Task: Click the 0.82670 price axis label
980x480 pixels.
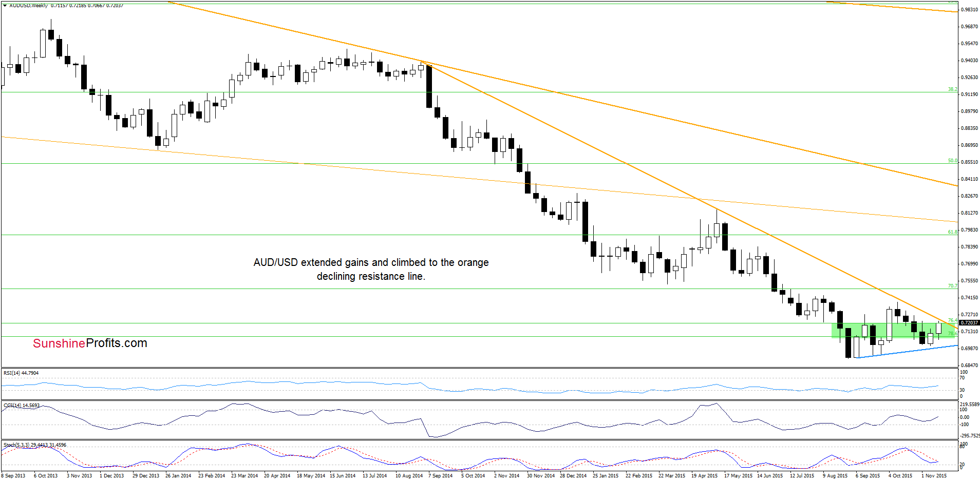Action: coord(969,196)
